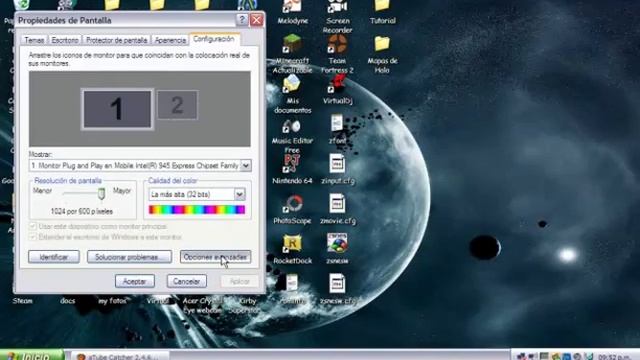Click the screen resolution slider thumb

[x=101, y=193]
